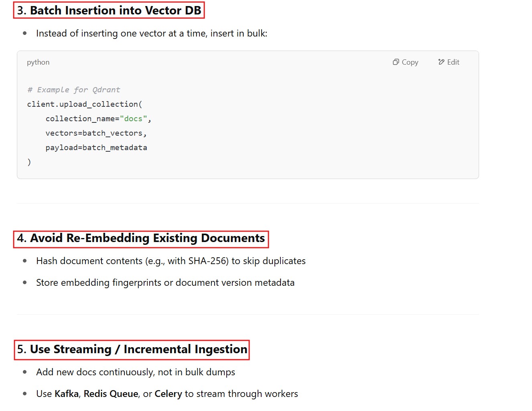Click the Store embedding fingerprints bullet

pyautogui.click(x=165, y=283)
